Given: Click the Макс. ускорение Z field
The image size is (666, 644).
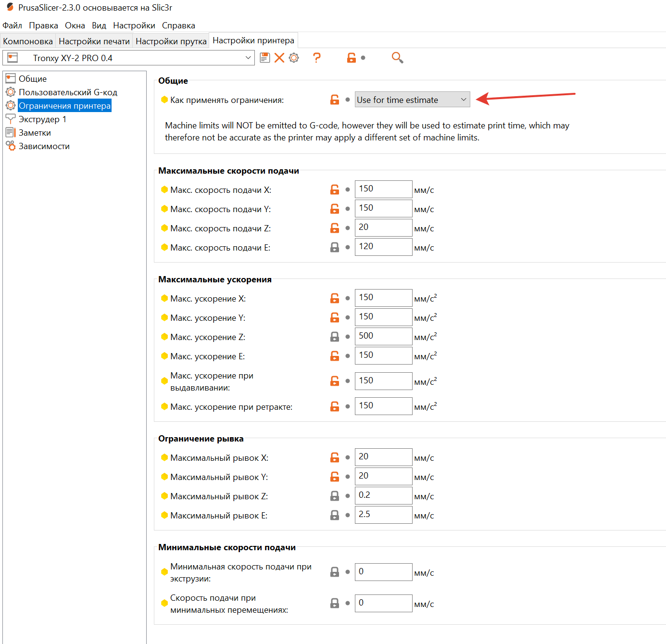Looking at the screenshot, I should [383, 336].
